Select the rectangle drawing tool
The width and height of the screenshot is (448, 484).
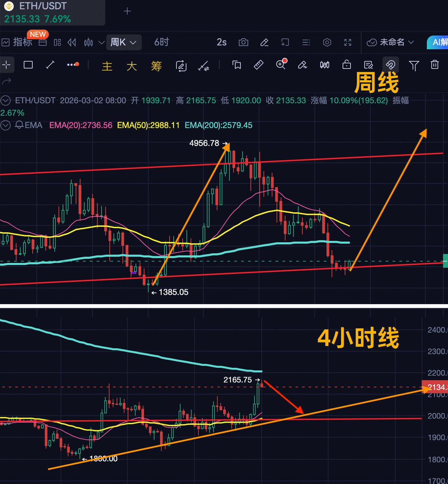[x=28, y=65]
